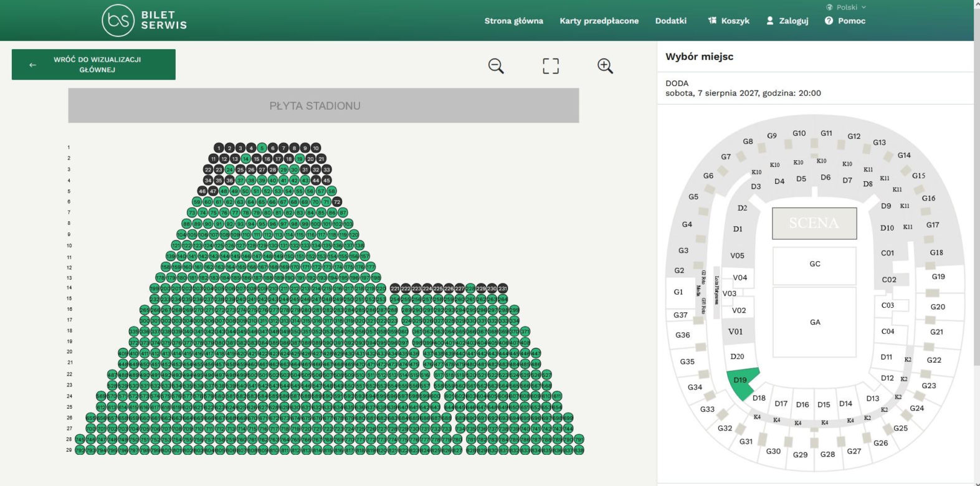Choose seat 58 in row 5
This screenshot has height=486, width=980.
331,191
